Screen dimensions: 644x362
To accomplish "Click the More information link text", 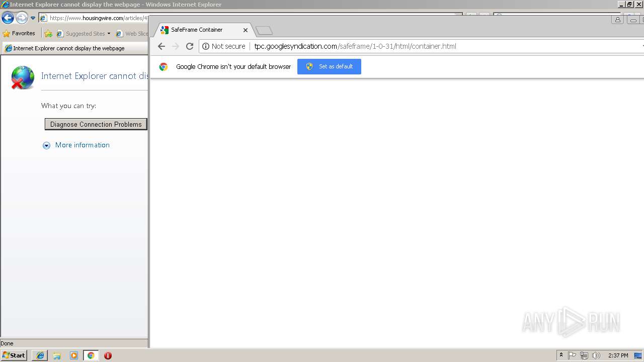I will [x=83, y=145].
